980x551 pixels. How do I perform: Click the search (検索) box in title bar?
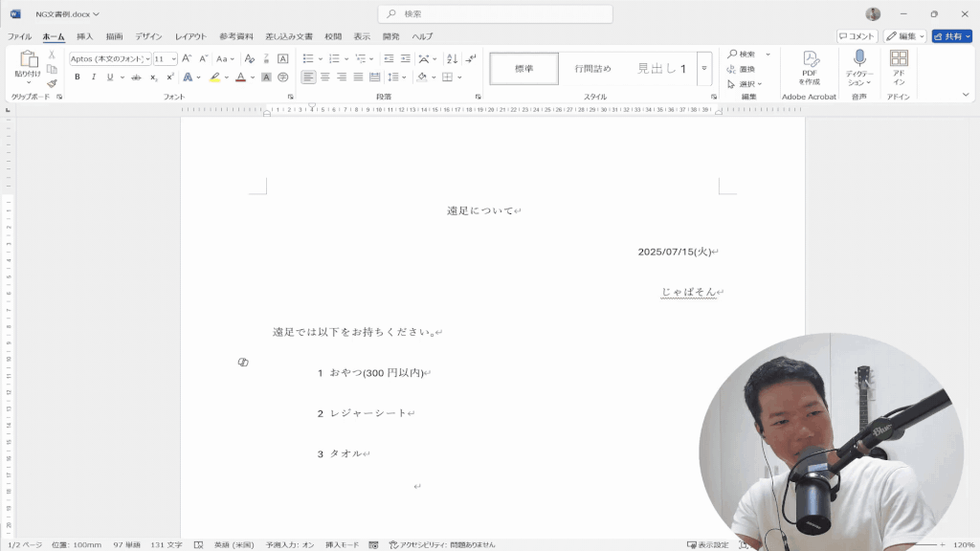(495, 13)
